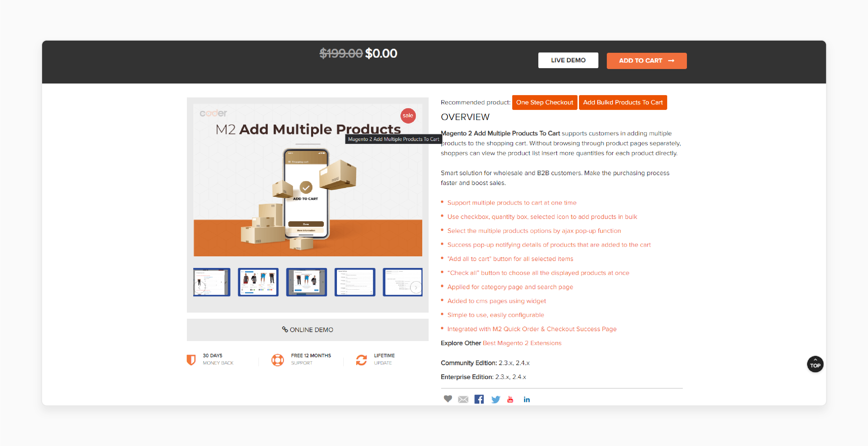This screenshot has height=446, width=868.
Task: Click the 'ONLINE DEMO' link
Action: pyautogui.click(x=307, y=329)
